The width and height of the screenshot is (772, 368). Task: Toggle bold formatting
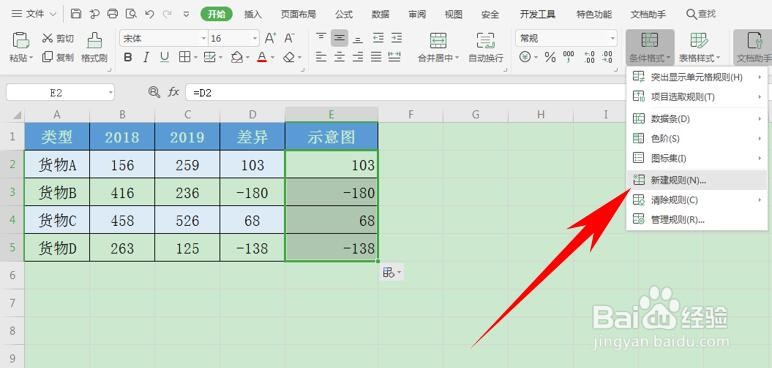click(x=128, y=58)
